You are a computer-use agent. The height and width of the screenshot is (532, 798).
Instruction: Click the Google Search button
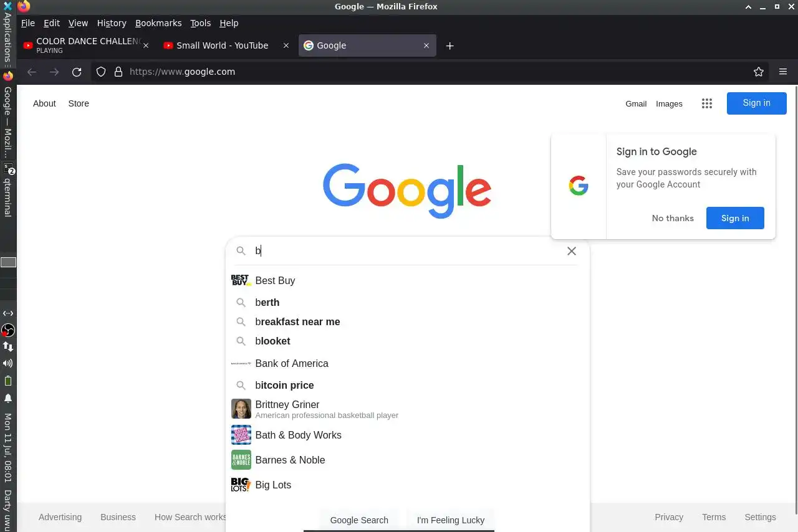click(x=359, y=520)
